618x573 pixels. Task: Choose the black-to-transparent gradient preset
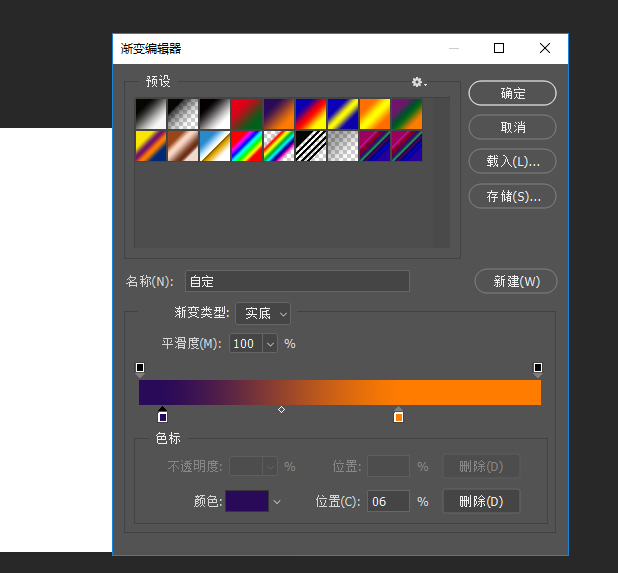pyautogui.click(x=183, y=114)
